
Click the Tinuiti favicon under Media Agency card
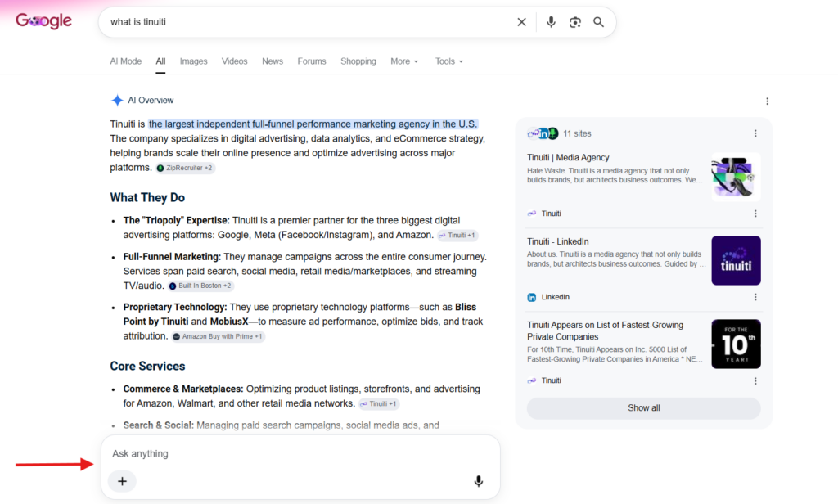(x=532, y=214)
